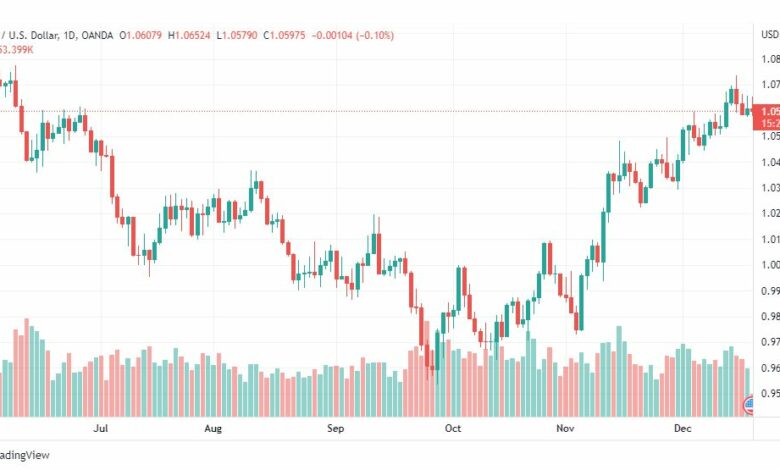Click the OANDA source label

click(x=97, y=35)
